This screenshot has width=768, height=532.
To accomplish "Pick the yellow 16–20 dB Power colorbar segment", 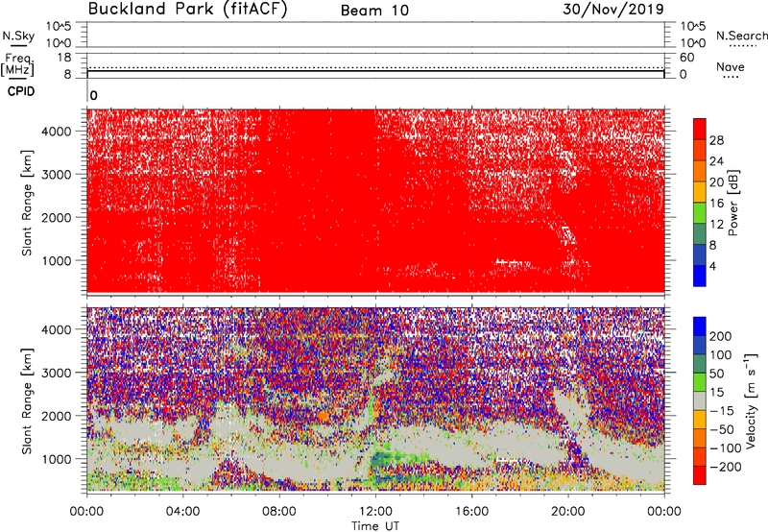I will point(700,191).
